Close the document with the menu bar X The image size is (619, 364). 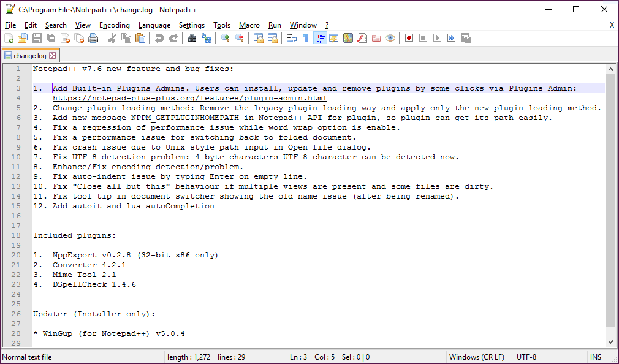click(x=612, y=25)
